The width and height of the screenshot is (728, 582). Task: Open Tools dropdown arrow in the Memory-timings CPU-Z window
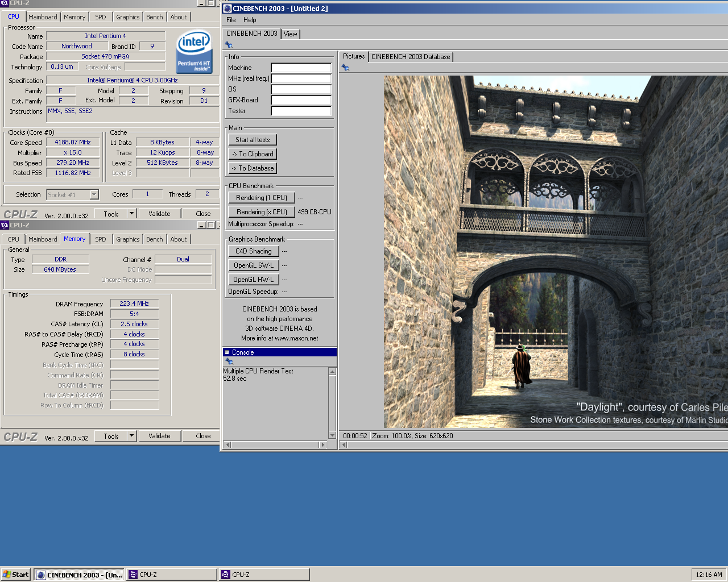pos(132,436)
